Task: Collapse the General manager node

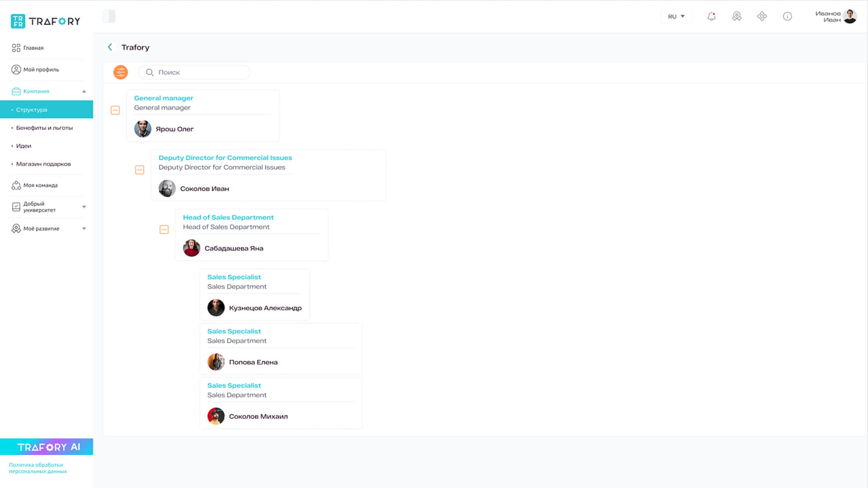Action: 115,110
